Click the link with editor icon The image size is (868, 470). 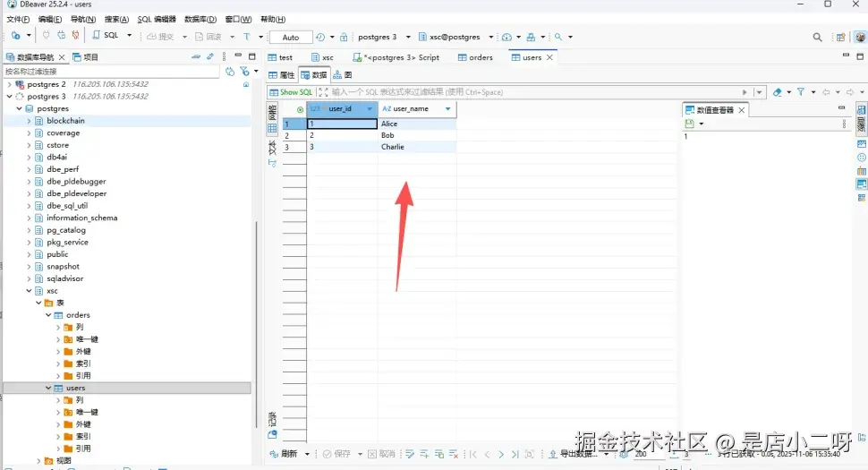pos(209,56)
